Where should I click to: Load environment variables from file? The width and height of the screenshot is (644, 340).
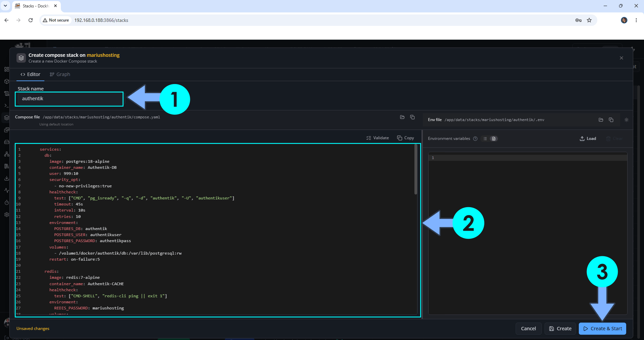[588, 139]
